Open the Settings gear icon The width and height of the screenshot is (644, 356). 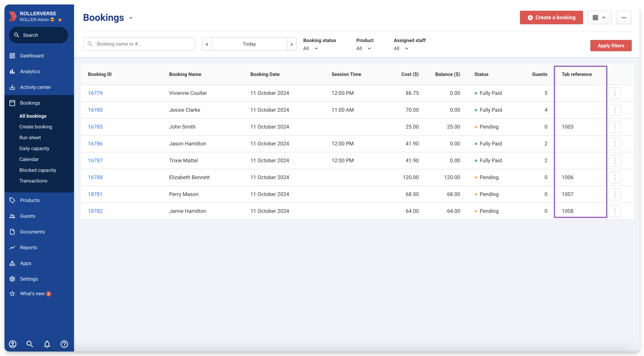coord(12,279)
